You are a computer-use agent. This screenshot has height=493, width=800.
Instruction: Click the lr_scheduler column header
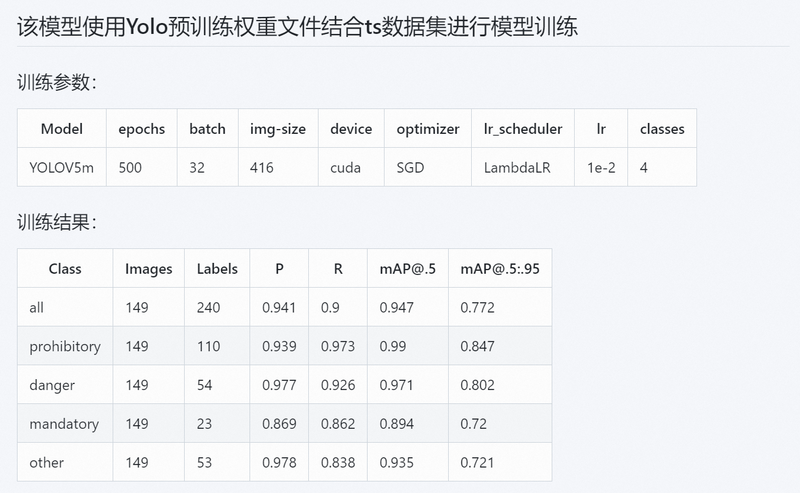coord(523,129)
